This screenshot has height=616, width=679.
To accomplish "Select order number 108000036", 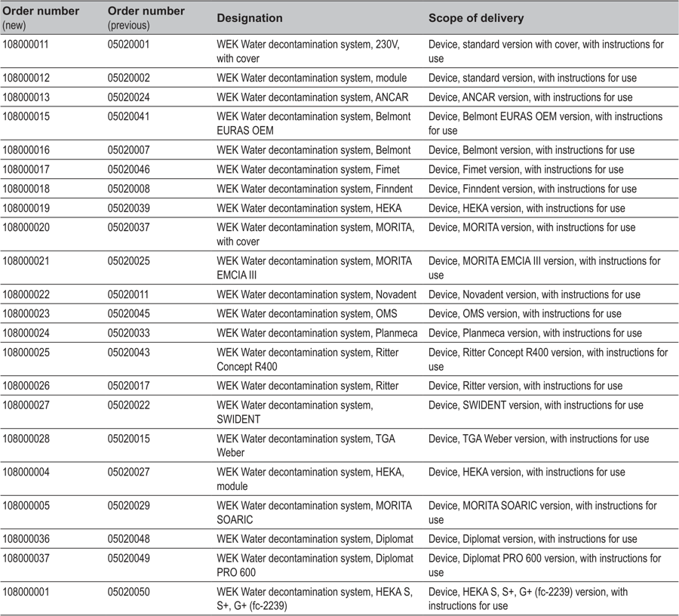I will click(x=26, y=539).
